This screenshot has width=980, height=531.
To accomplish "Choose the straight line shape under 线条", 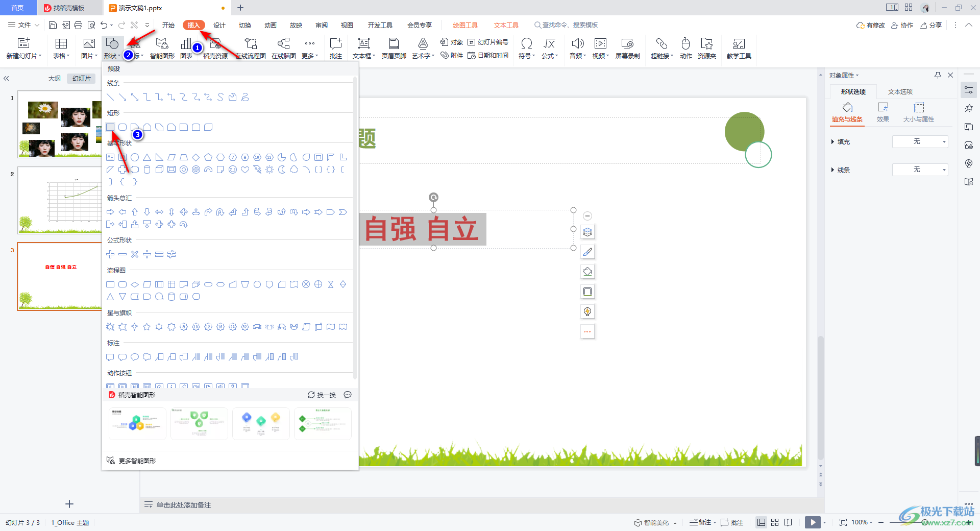I will point(110,97).
